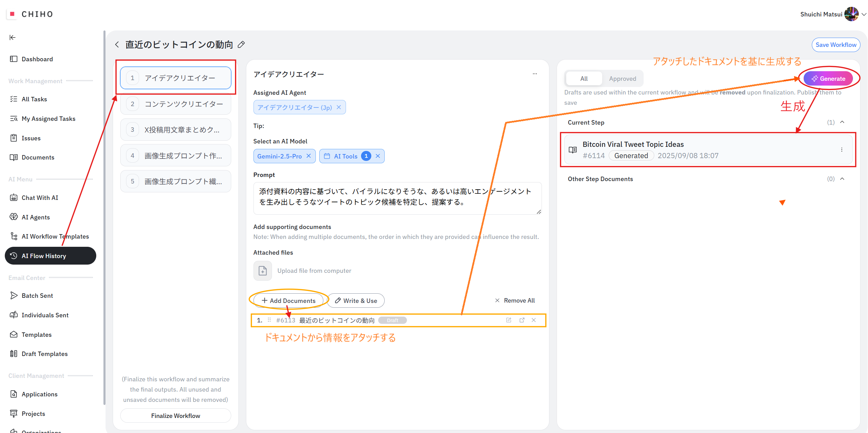Open the three-dot menu of アイデアクリエイター panel
Screen dimensions: 868x433
[x=534, y=74]
